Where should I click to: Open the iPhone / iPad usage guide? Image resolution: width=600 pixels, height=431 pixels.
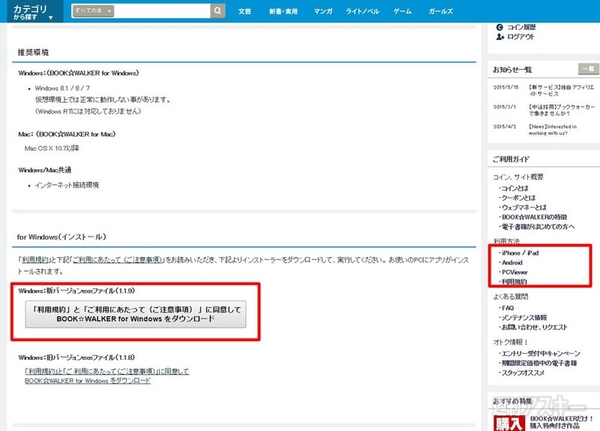pyautogui.click(x=520, y=253)
